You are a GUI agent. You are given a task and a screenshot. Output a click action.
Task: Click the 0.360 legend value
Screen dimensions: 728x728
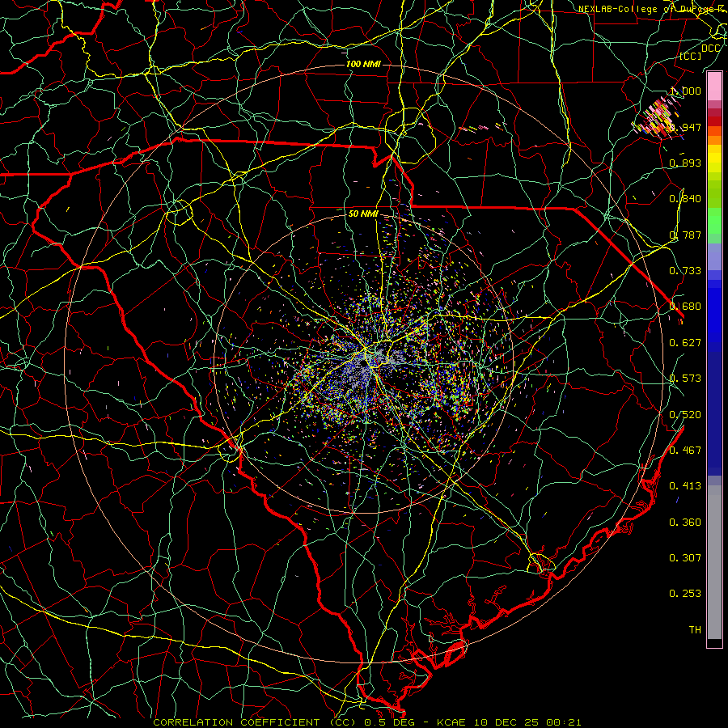tap(685, 523)
